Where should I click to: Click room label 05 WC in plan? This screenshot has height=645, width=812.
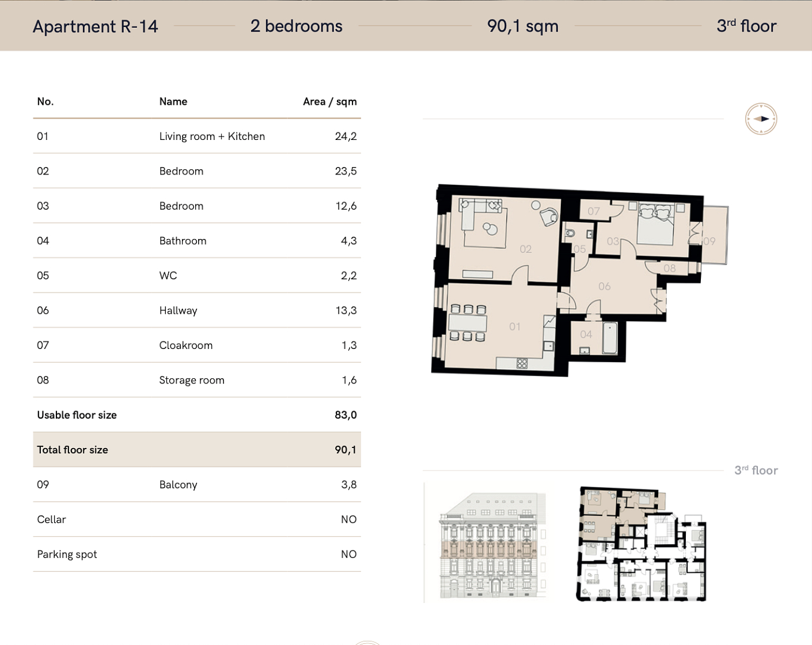[x=580, y=249]
